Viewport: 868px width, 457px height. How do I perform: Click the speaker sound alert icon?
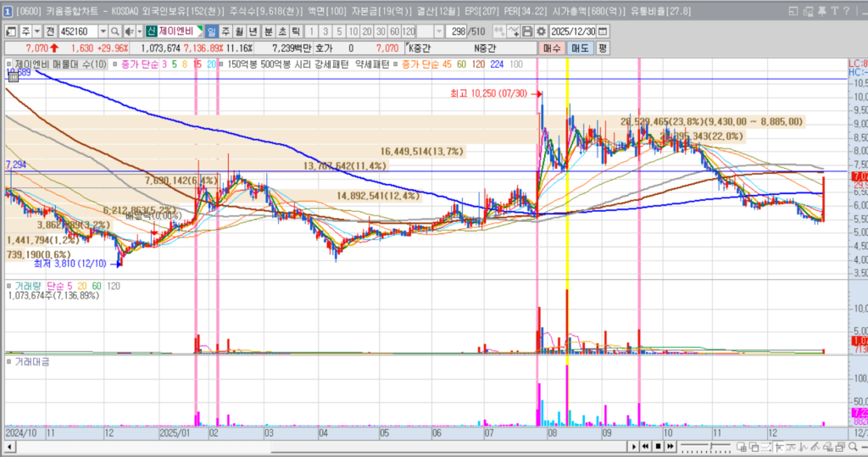click(x=129, y=31)
